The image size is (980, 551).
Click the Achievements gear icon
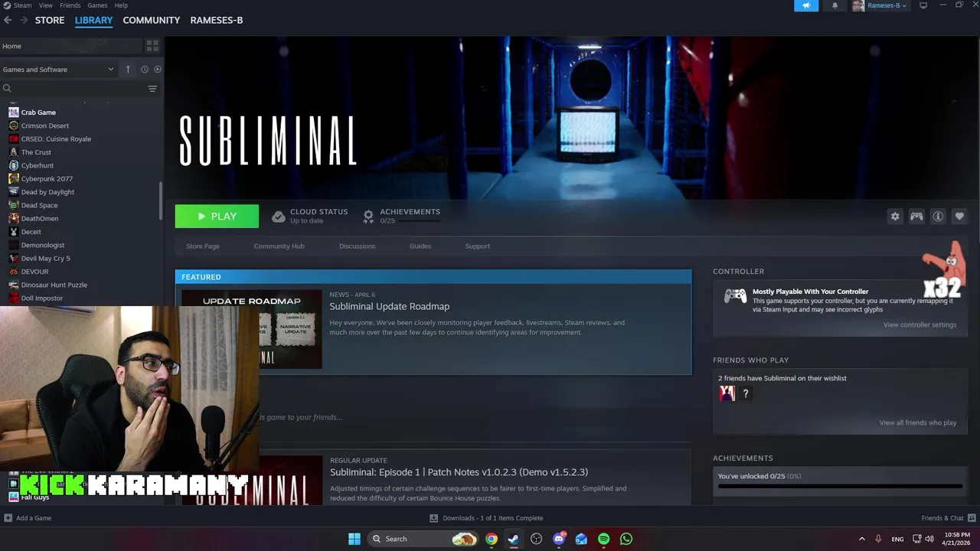(368, 217)
